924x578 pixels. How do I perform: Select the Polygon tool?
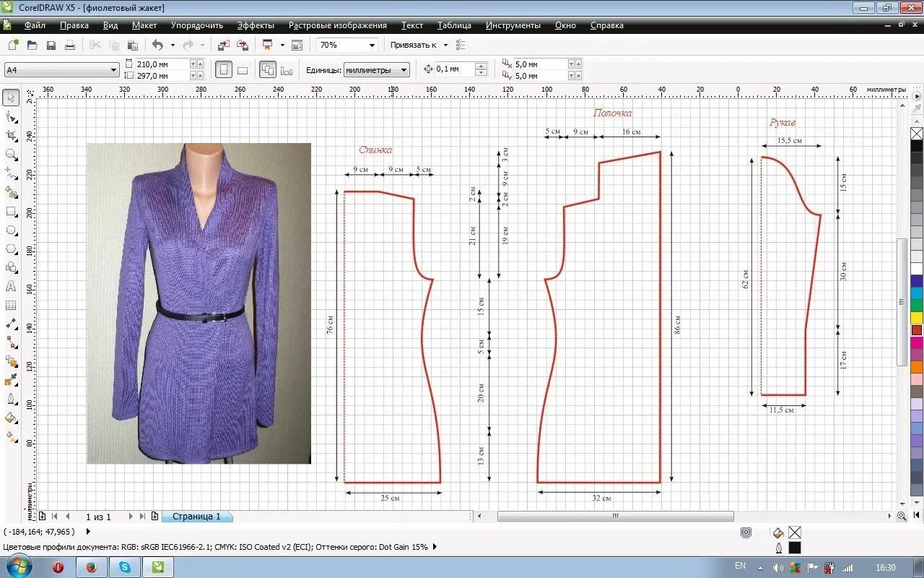pos(11,249)
